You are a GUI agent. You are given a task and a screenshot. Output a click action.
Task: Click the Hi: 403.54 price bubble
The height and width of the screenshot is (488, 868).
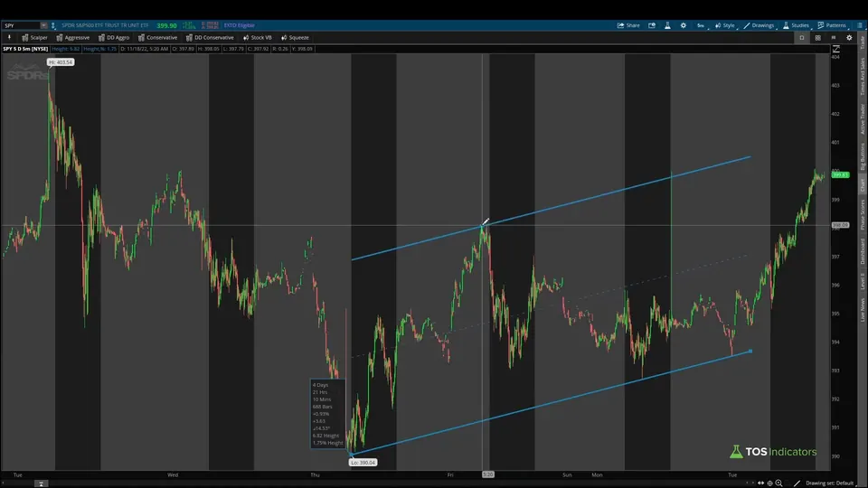tap(61, 62)
